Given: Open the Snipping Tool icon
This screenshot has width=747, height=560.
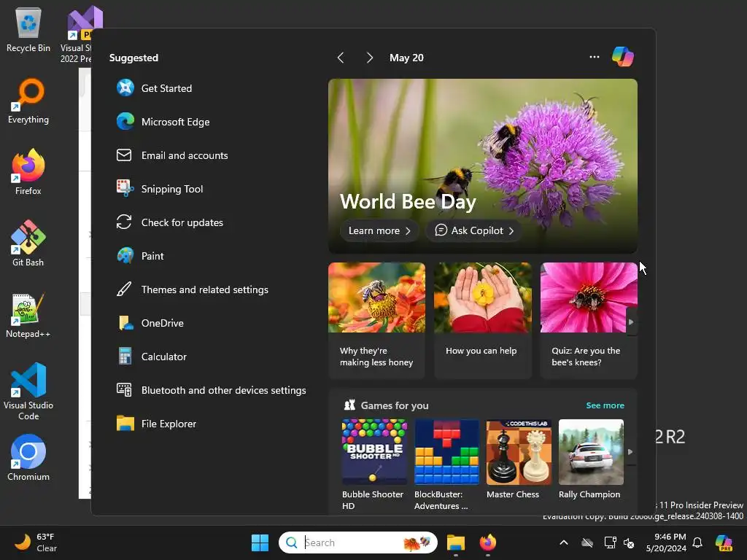Looking at the screenshot, I should (x=125, y=189).
